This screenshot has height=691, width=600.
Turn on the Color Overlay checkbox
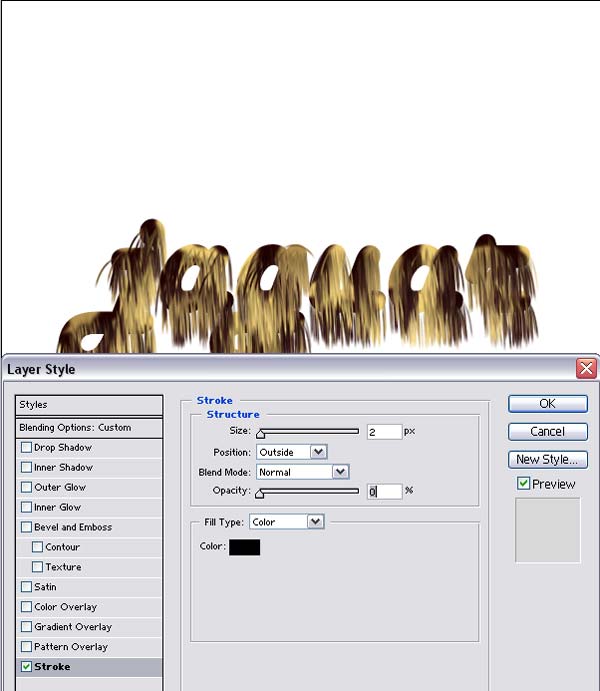tap(26, 607)
